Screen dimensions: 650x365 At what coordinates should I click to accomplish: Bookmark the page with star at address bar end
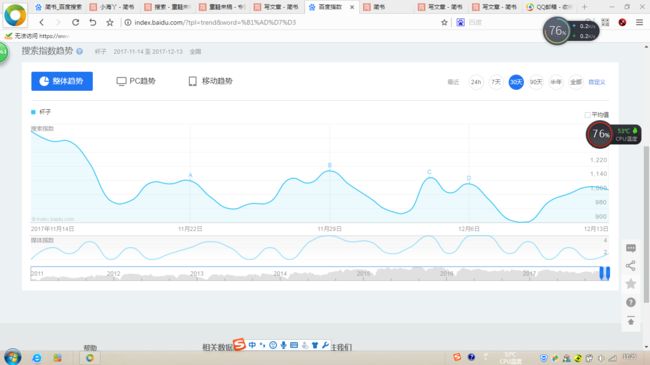click(x=444, y=22)
